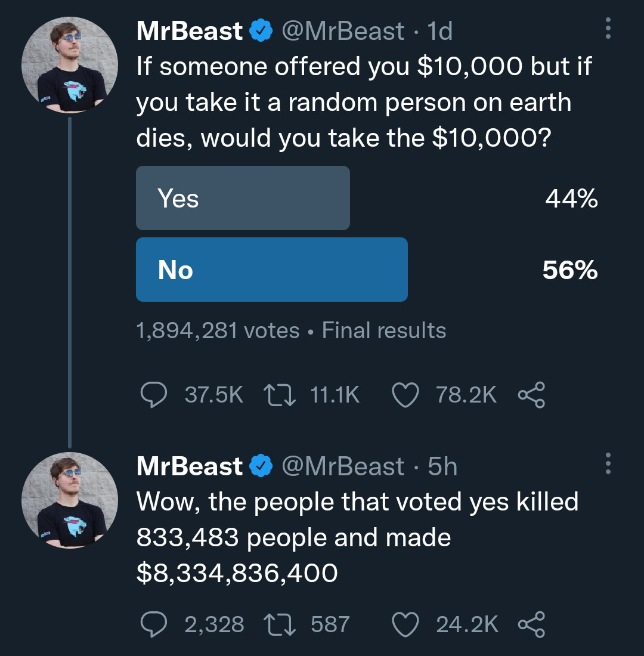The width and height of the screenshot is (644, 656).
Task: Retweet the $10,000 poll tweet
Action: coord(275,395)
